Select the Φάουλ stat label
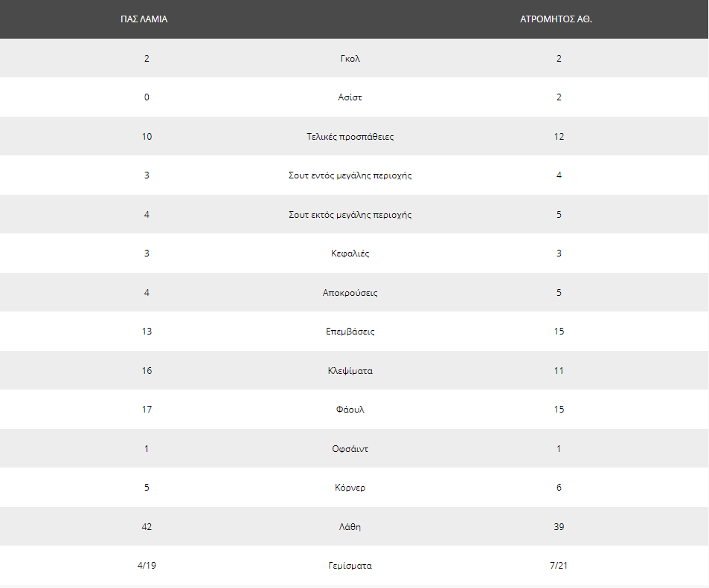This screenshot has width=709, height=588. pyautogui.click(x=350, y=410)
